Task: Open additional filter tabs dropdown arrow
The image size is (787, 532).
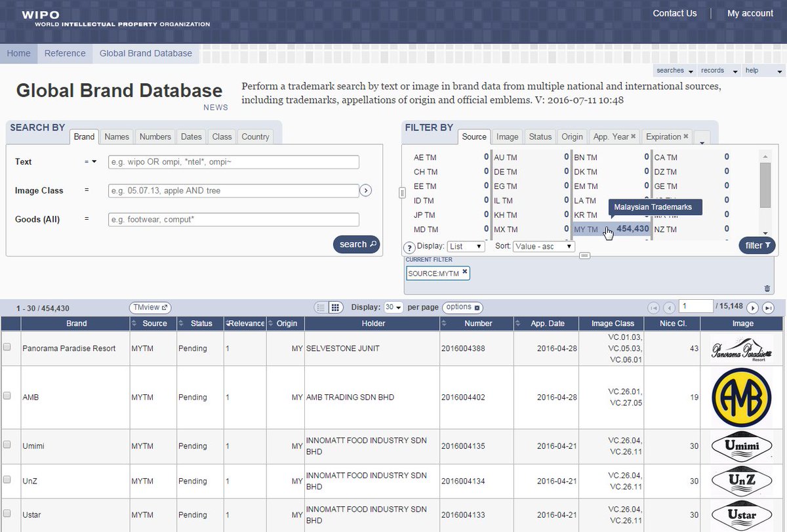Action: click(701, 139)
